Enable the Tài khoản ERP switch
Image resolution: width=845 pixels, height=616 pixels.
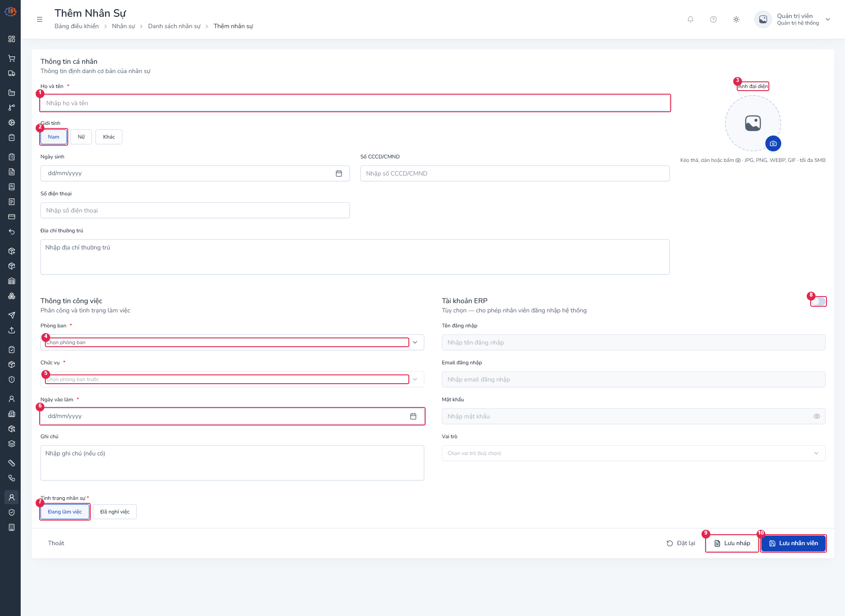point(819,301)
